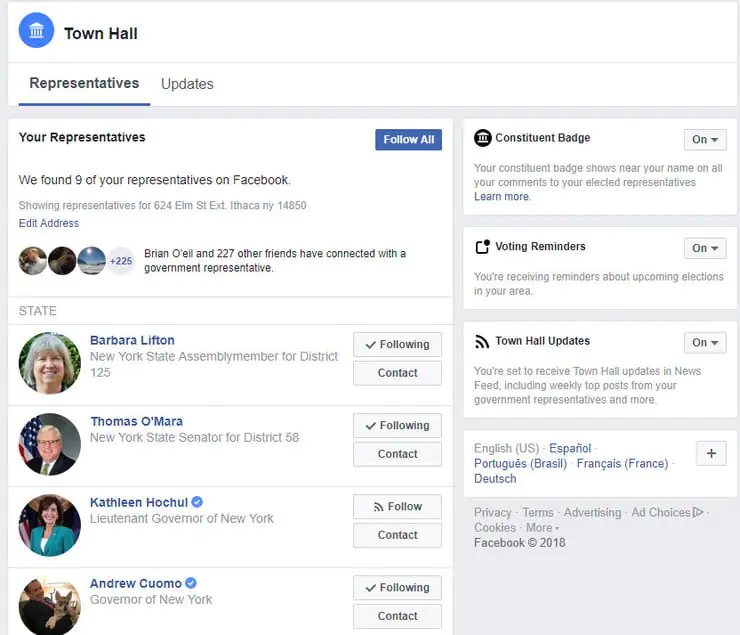Click the first friend avatar in the list
This screenshot has width=740, height=635.
pyautogui.click(x=33, y=261)
